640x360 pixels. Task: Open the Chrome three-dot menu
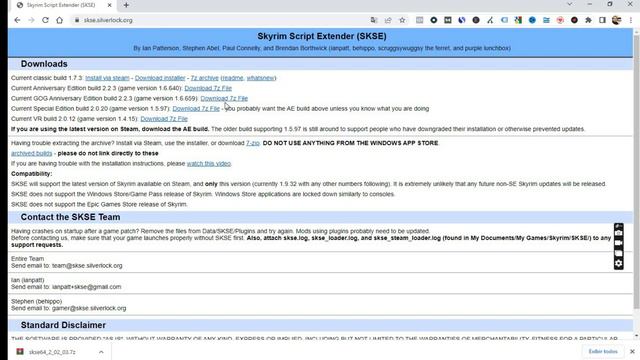631,20
